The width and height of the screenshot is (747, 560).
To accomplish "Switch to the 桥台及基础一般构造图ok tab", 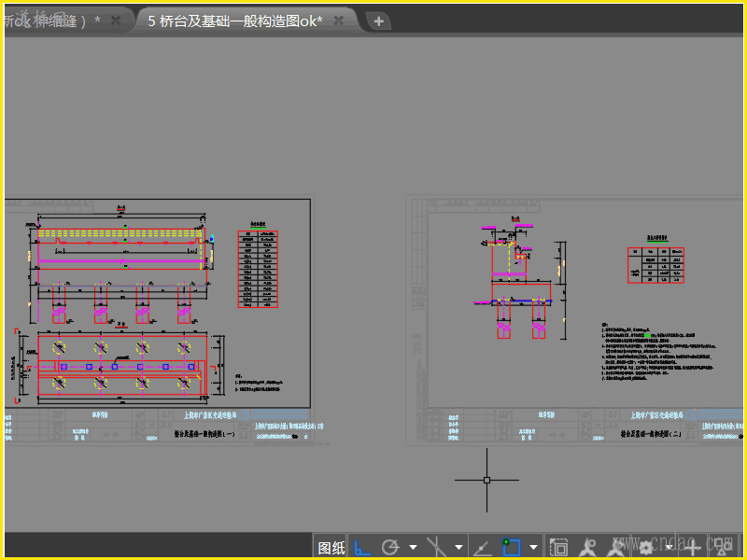I will (x=235, y=21).
